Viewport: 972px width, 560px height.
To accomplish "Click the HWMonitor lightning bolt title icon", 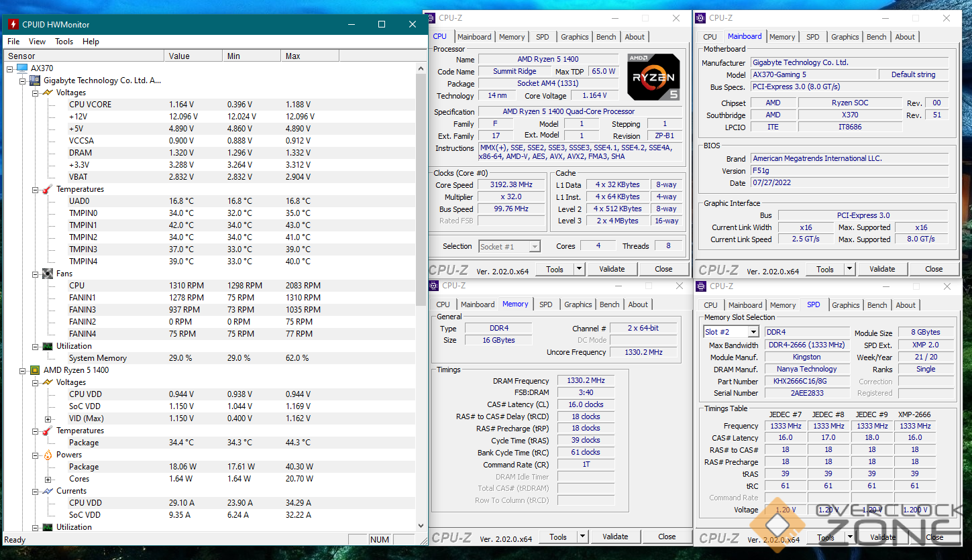I will [13, 25].
